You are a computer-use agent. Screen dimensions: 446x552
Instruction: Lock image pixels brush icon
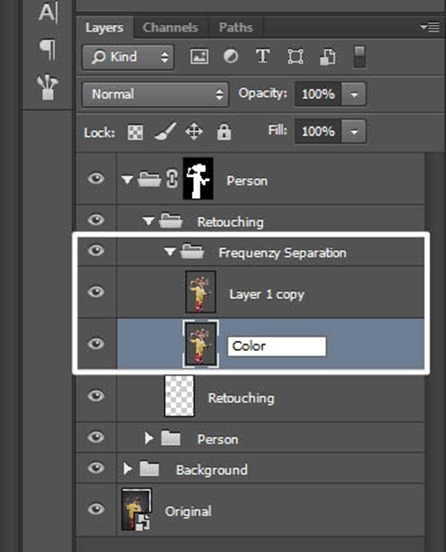pos(165,132)
